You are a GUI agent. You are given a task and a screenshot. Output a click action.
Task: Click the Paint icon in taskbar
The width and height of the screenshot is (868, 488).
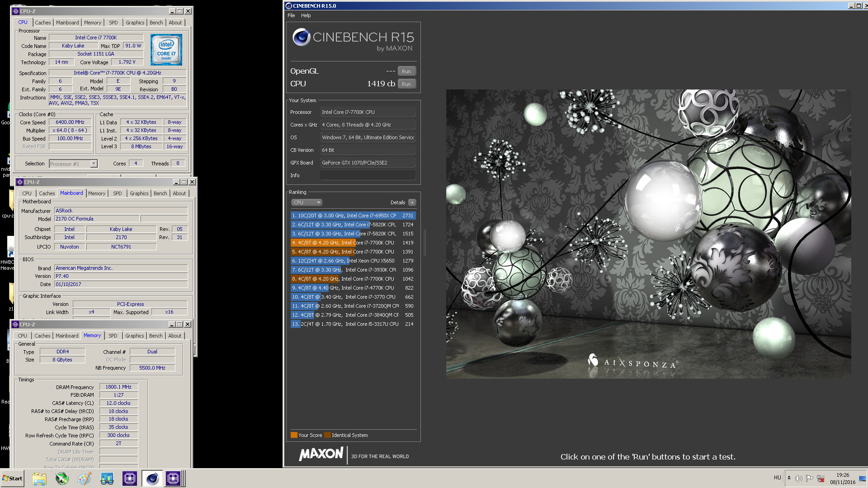(84, 479)
